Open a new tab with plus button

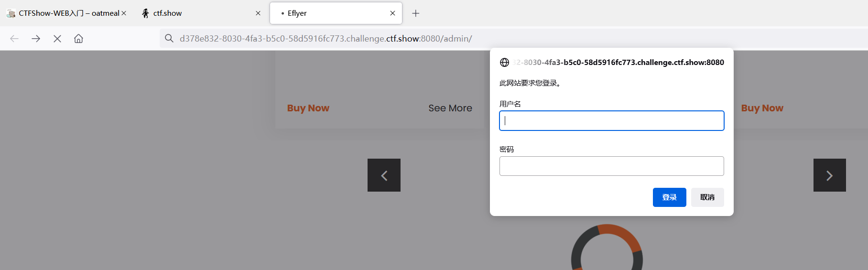[416, 13]
